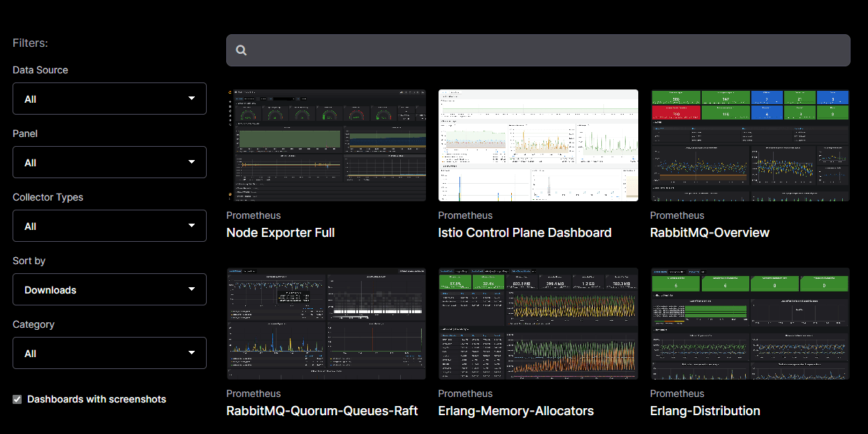Click Prometheus label above Istio Control Plane Dashboard
868x434 pixels.
(x=466, y=215)
